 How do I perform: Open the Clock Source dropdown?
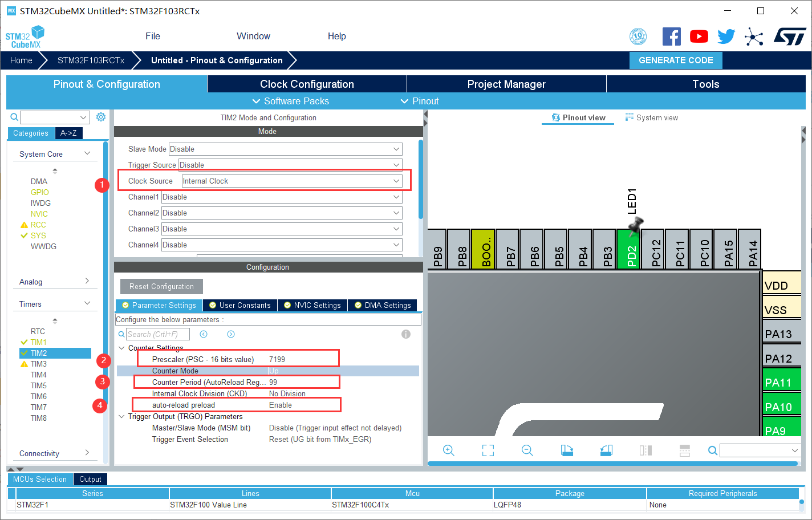pos(292,181)
